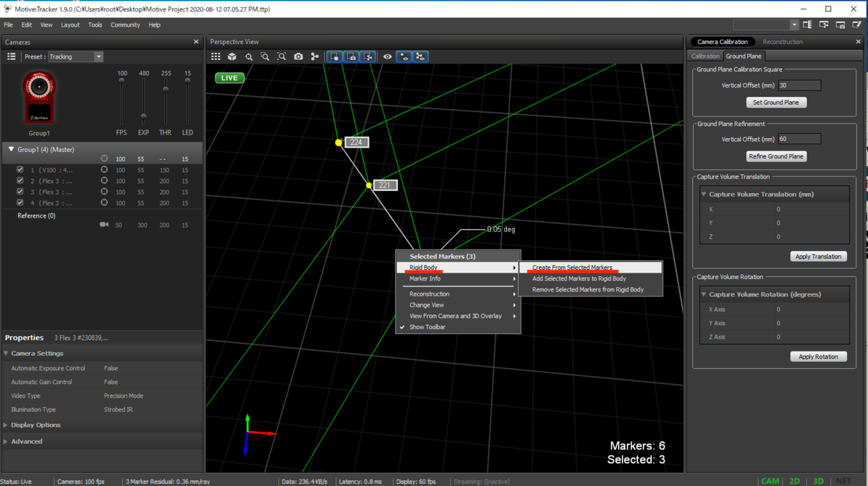Click the Refine Ground Plane button
The width and height of the screenshot is (868, 486).
tap(776, 156)
